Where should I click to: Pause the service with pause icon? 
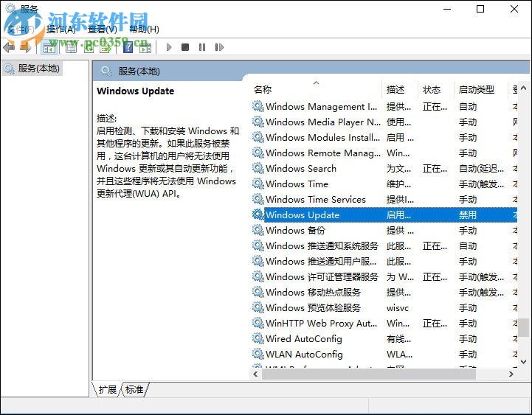click(x=202, y=47)
